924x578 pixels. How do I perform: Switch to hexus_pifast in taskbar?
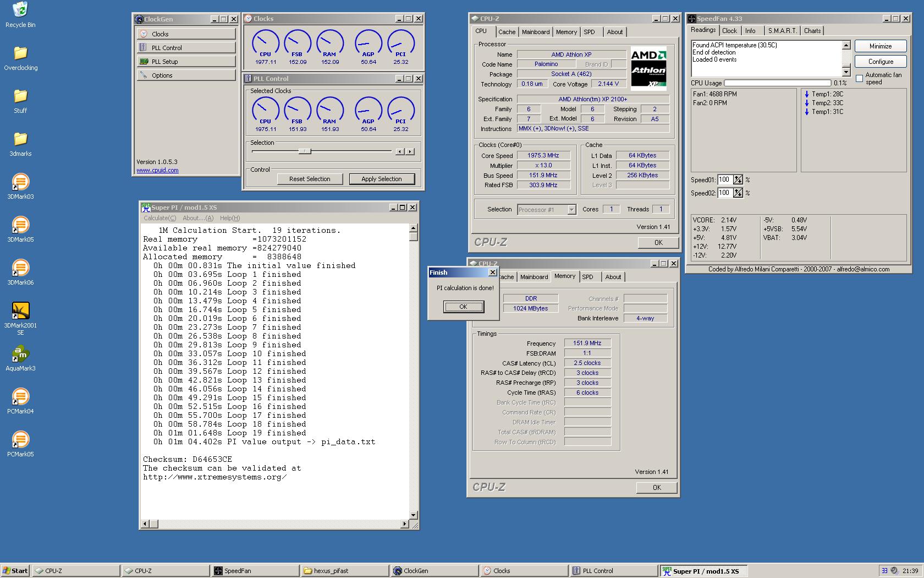pyautogui.click(x=344, y=571)
